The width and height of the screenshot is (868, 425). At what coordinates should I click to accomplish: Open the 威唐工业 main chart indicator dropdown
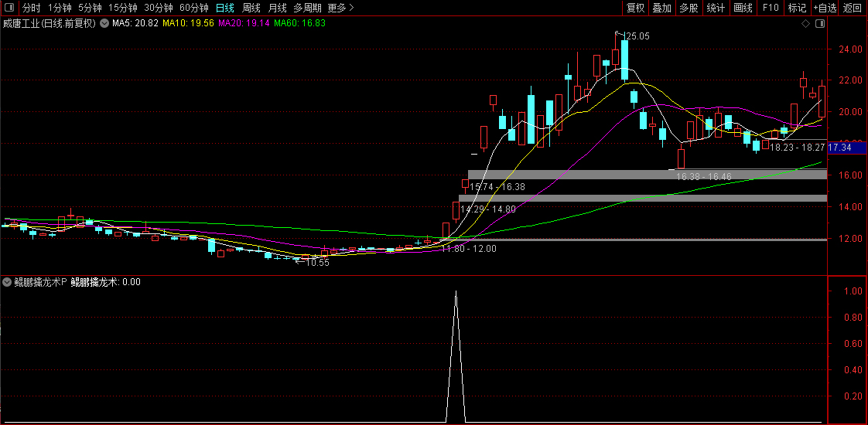(x=104, y=24)
